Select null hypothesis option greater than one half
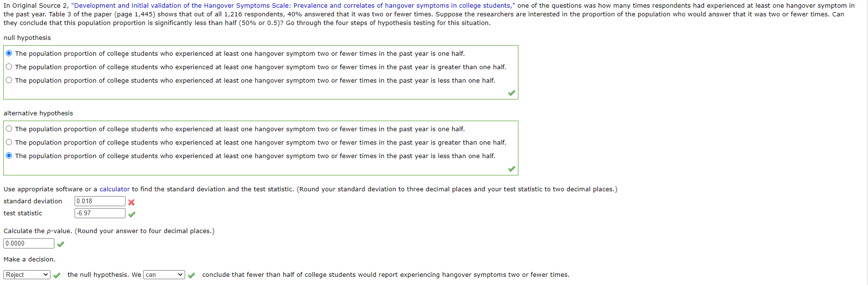Viewport: 868px width, 285px height. point(9,66)
